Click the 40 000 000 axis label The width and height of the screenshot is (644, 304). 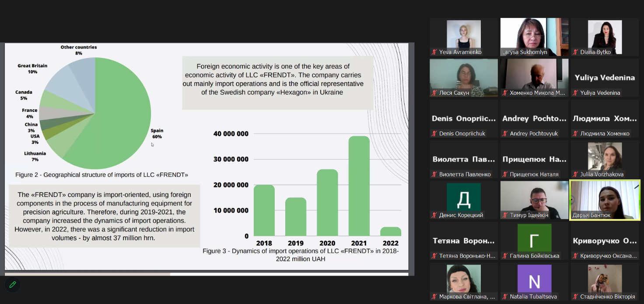pyautogui.click(x=231, y=134)
